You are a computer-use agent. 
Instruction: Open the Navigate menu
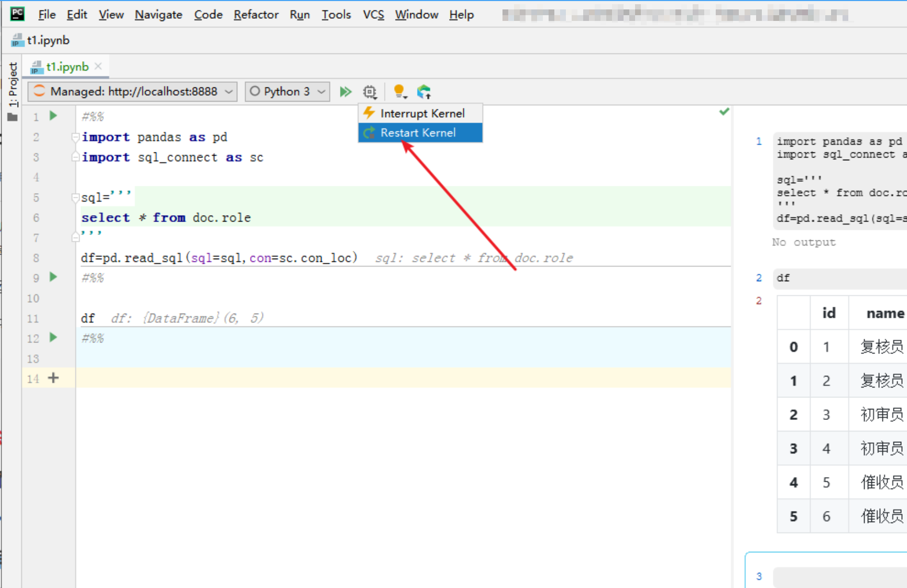[x=158, y=15]
